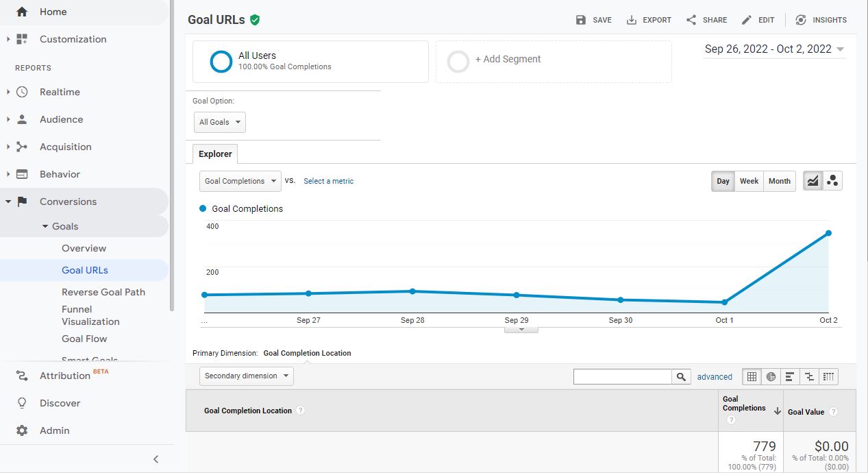Click the Home house icon
868x475 pixels.
[22, 12]
